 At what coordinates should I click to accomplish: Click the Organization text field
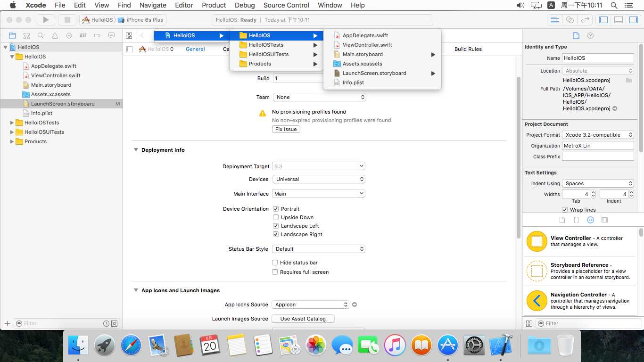click(x=598, y=146)
